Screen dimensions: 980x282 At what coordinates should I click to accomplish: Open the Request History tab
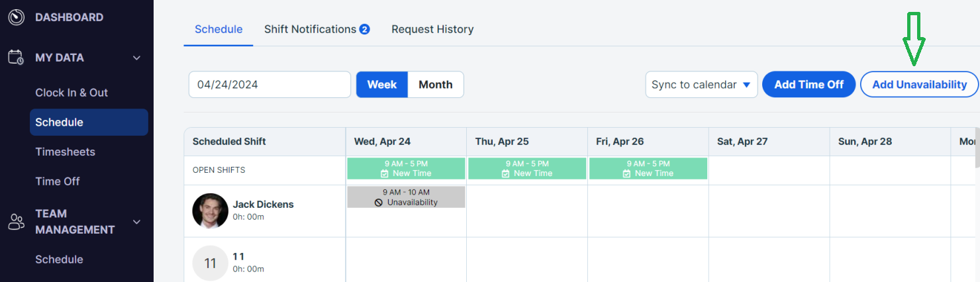click(x=432, y=29)
